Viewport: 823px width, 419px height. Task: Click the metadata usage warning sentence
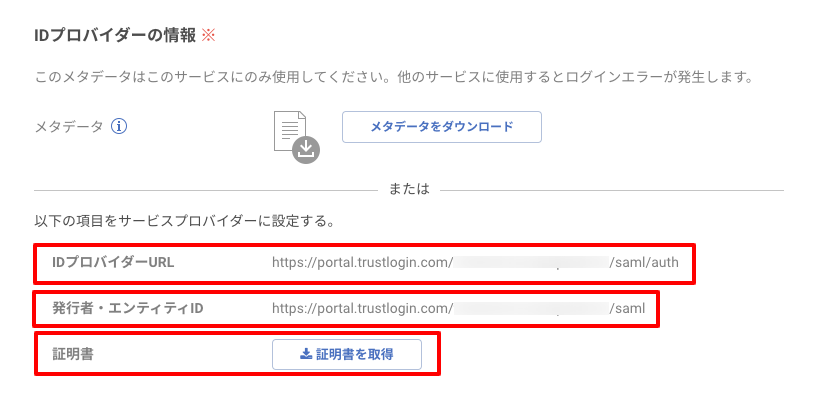tap(394, 77)
